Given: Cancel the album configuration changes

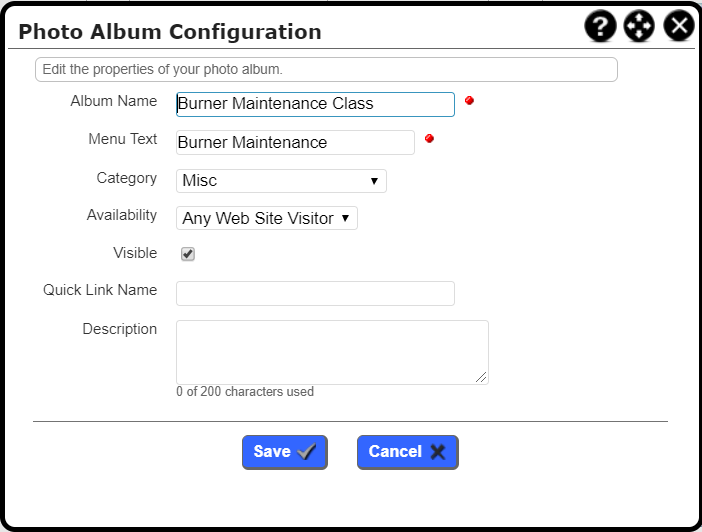Looking at the screenshot, I should (x=408, y=452).
